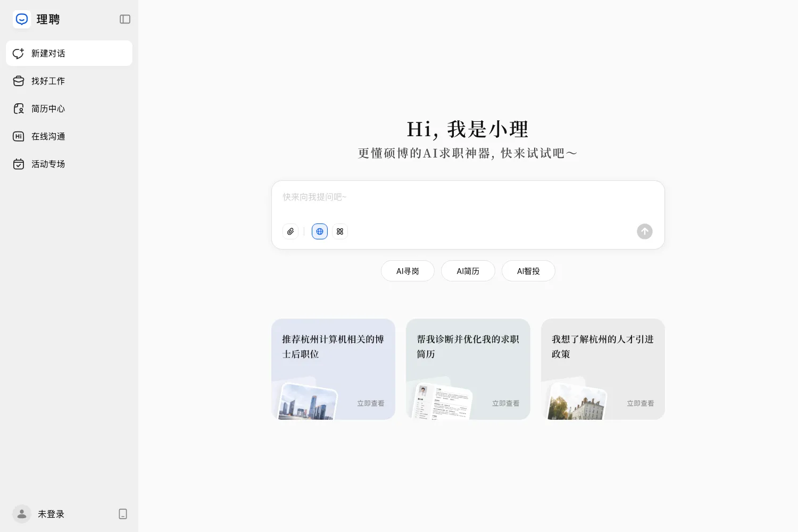Screen dimensions: 798x532
Task: Click the user avatar icon
Action: (22, 514)
